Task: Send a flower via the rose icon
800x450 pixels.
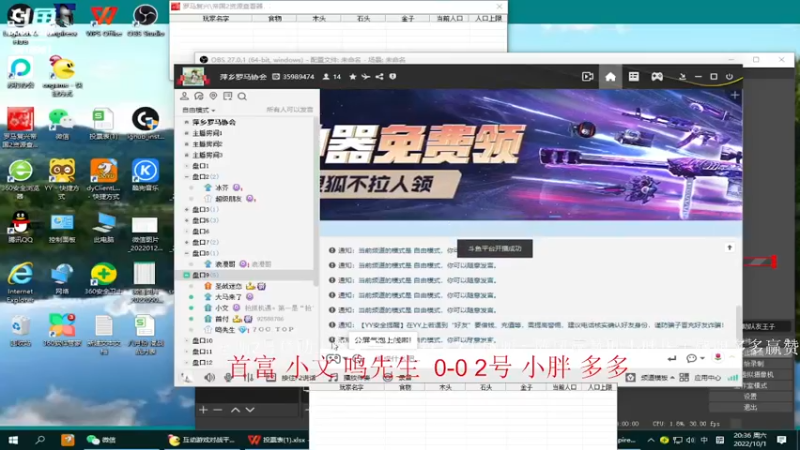Action: click(x=718, y=358)
